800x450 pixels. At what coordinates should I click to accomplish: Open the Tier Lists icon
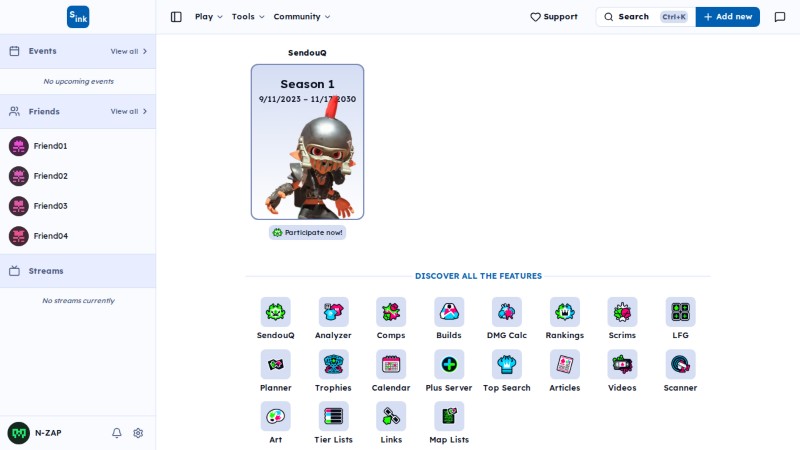(333, 416)
